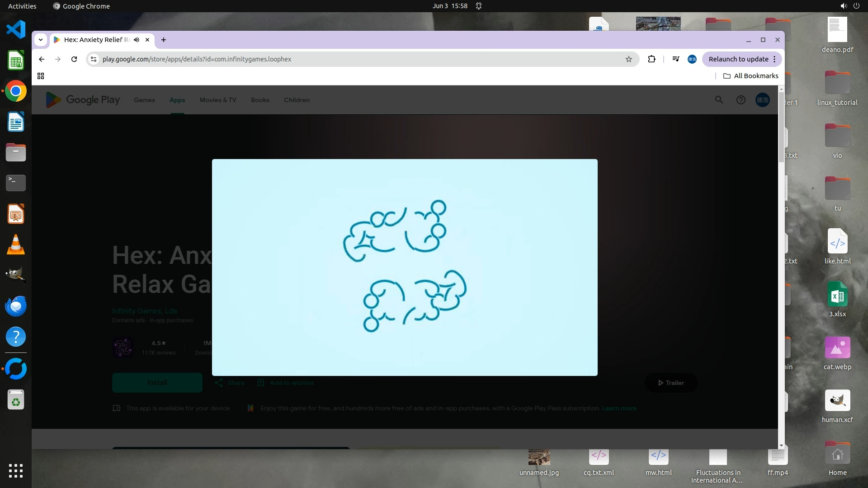Open the Chrome extensions puzzle icon
Image resolution: width=868 pixels, height=488 pixels.
tap(651, 59)
